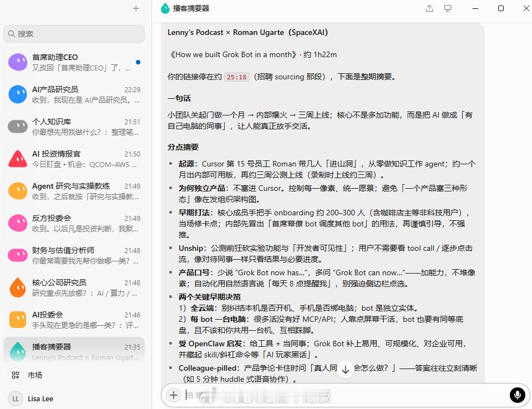Click the 21:51 timestamp on 个人知识库
532x409 pixels.
133,122
